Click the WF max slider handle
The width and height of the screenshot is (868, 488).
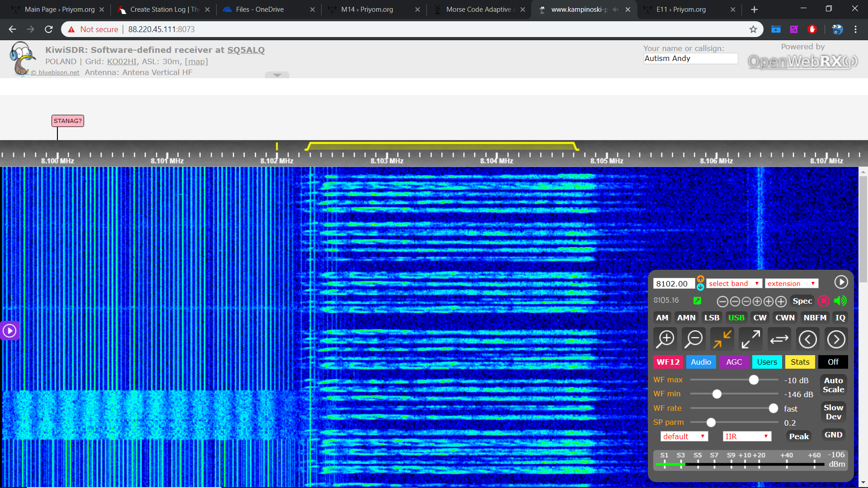click(x=754, y=380)
